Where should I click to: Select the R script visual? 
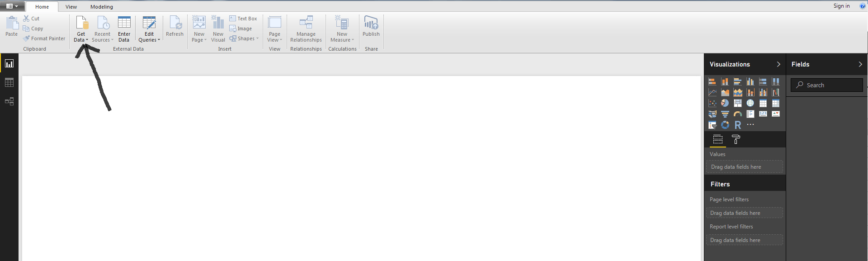[738, 125]
